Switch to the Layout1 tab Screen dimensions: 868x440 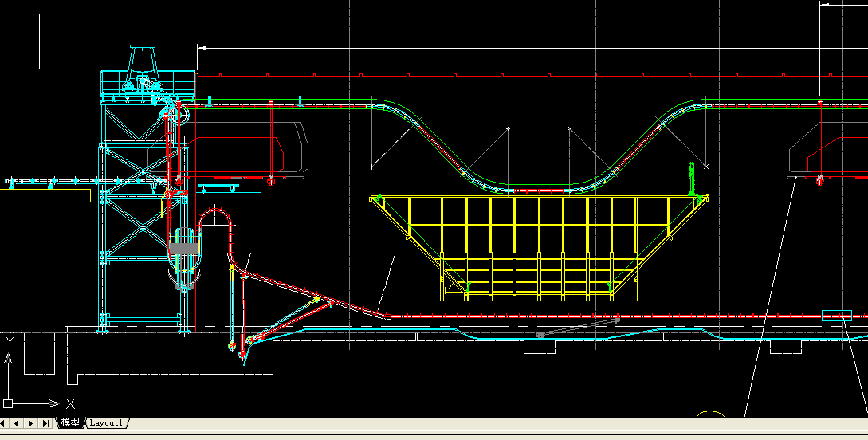click(106, 422)
